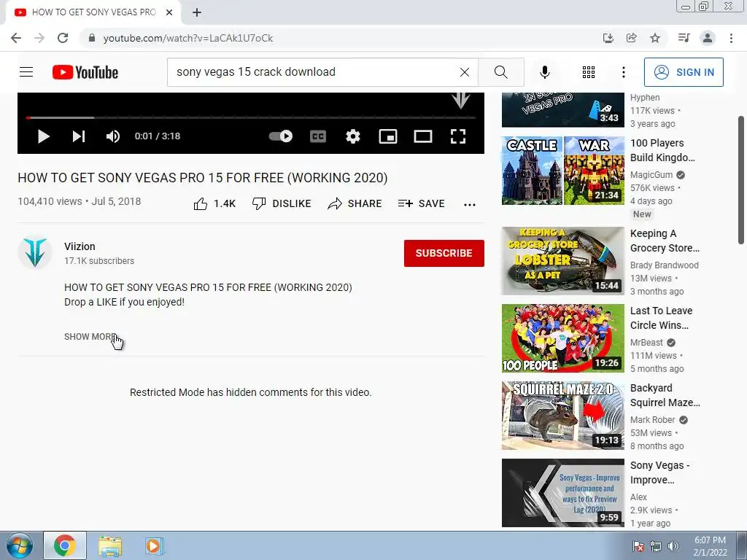Close the YouTube browser tab
The image size is (747, 560).
169,12
